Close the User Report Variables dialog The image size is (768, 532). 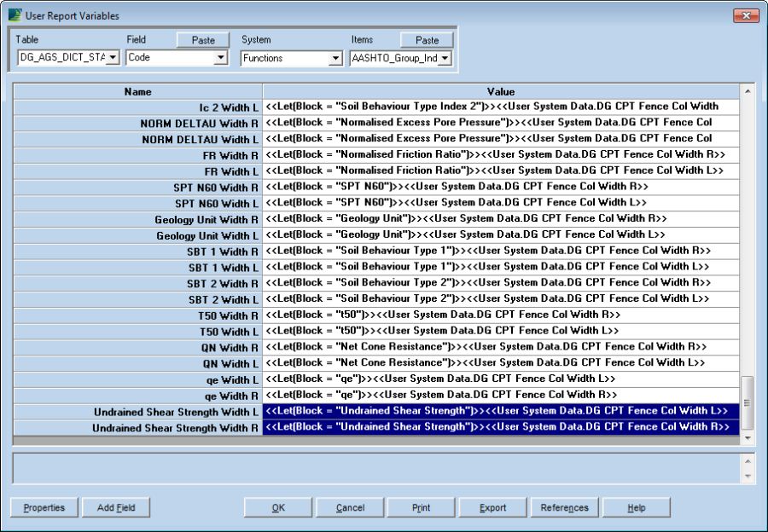(746, 15)
